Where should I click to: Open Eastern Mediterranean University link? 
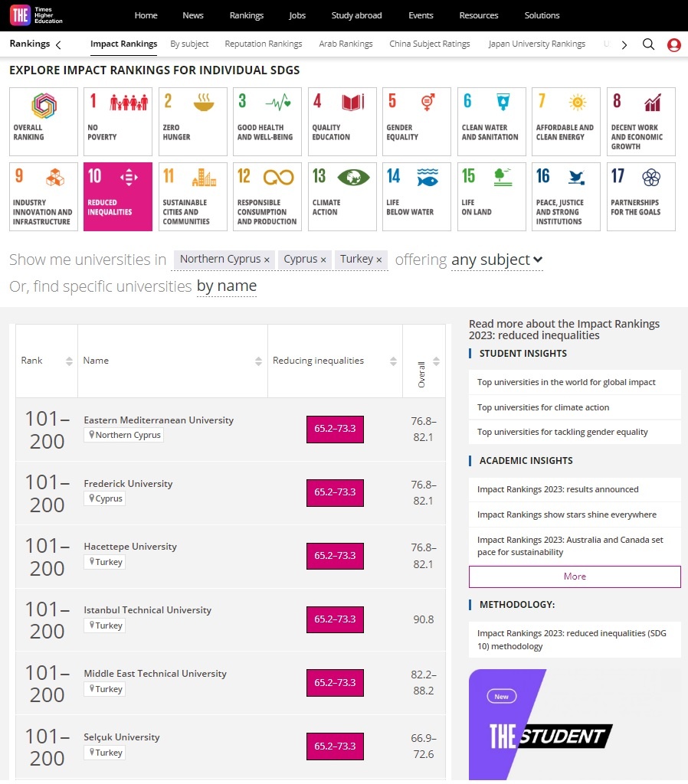159,420
